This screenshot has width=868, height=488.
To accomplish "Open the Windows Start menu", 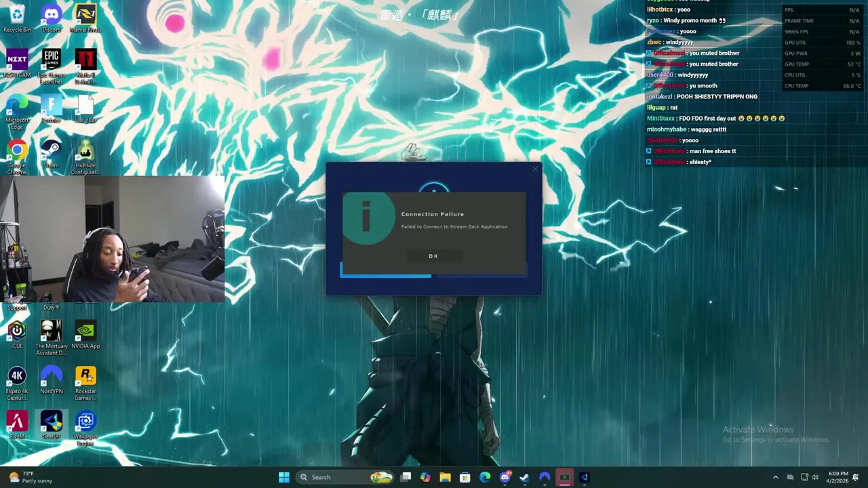I will (284, 477).
